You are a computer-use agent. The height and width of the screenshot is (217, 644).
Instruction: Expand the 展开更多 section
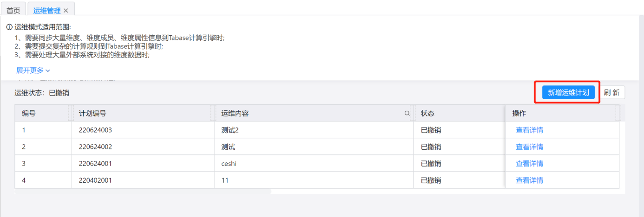33,70
